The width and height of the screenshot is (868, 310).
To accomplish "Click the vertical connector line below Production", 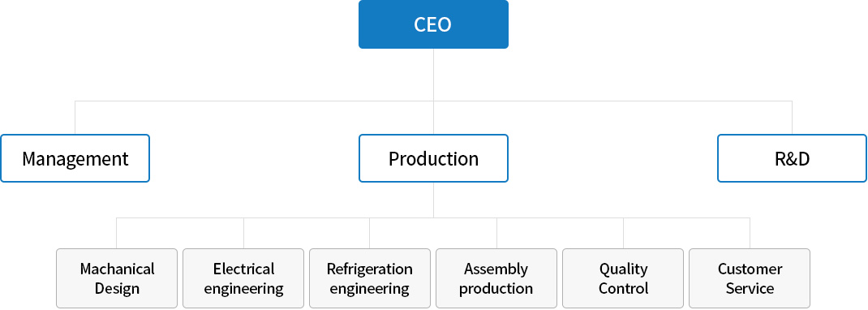I will pyautogui.click(x=433, y=200).
